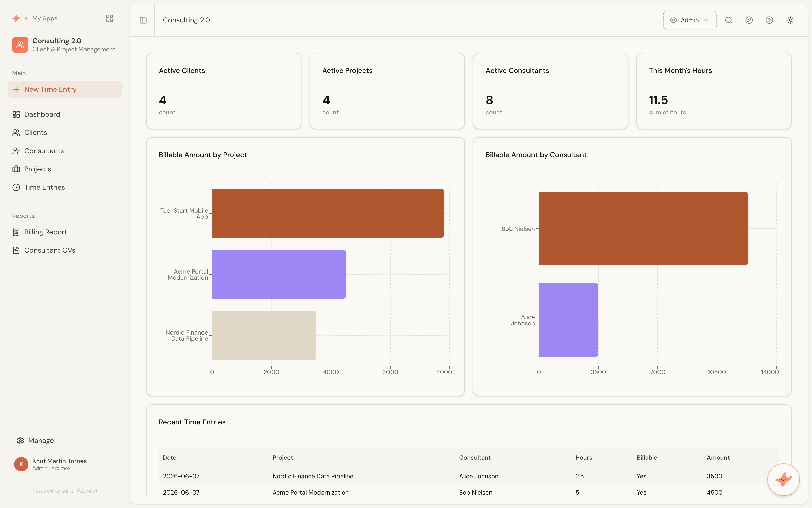Click the Projects briefcase icon
Screen dimensions: 812x508
(x=16, y=169)
